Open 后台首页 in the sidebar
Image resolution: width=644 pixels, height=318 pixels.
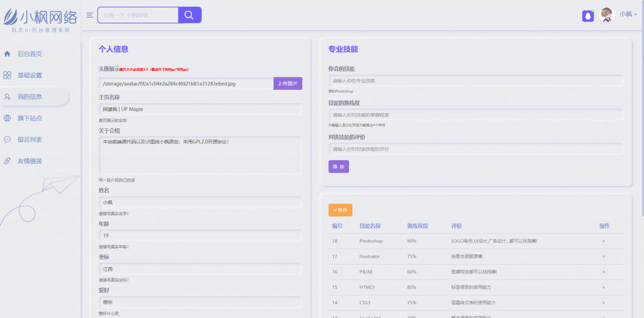coord(30,54)
